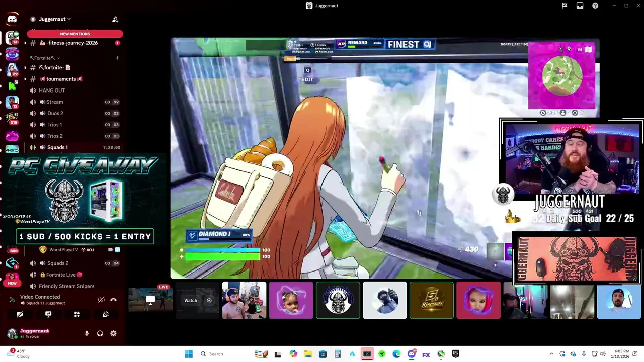Open File Explorer from taskbar
This screenshot has height=362, width=644.
308,354
